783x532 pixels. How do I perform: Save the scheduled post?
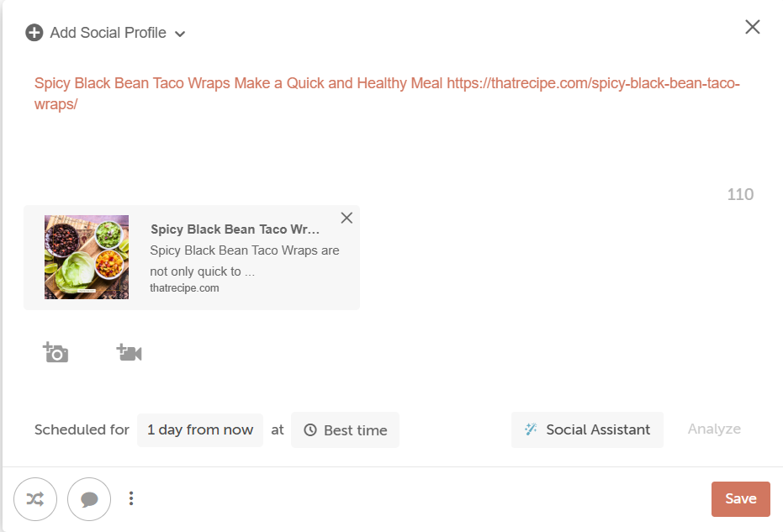pos(740,499)
